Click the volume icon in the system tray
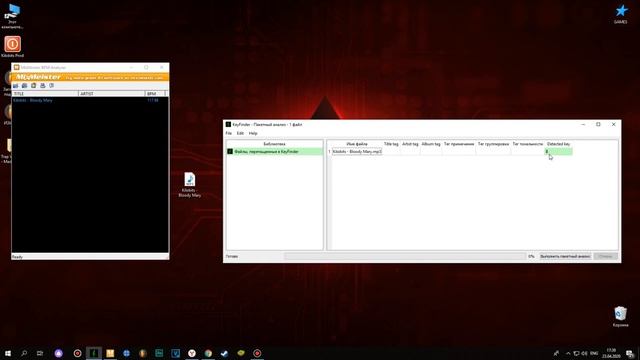Image resolution: width=640 pixels, height=360 pixels. (x=584, y=353)
